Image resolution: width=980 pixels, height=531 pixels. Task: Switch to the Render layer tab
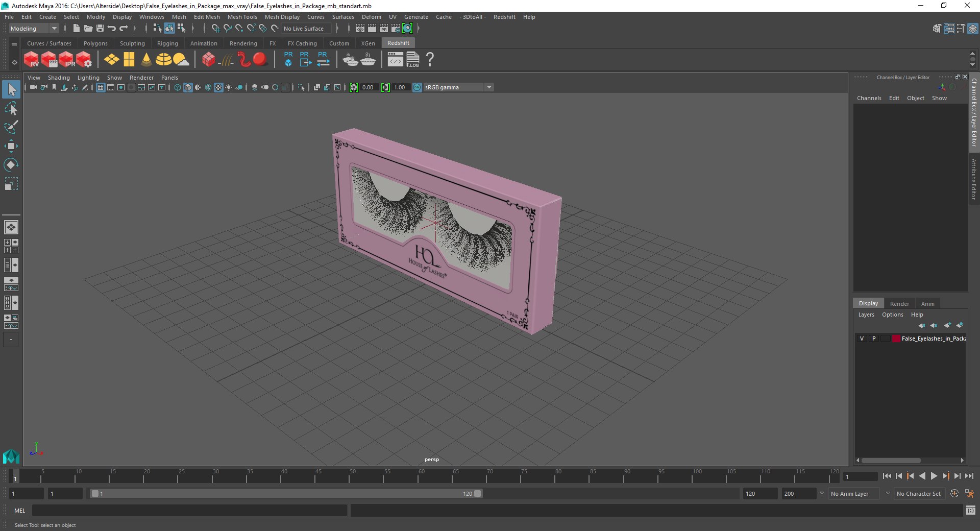(x=899, y=303)
